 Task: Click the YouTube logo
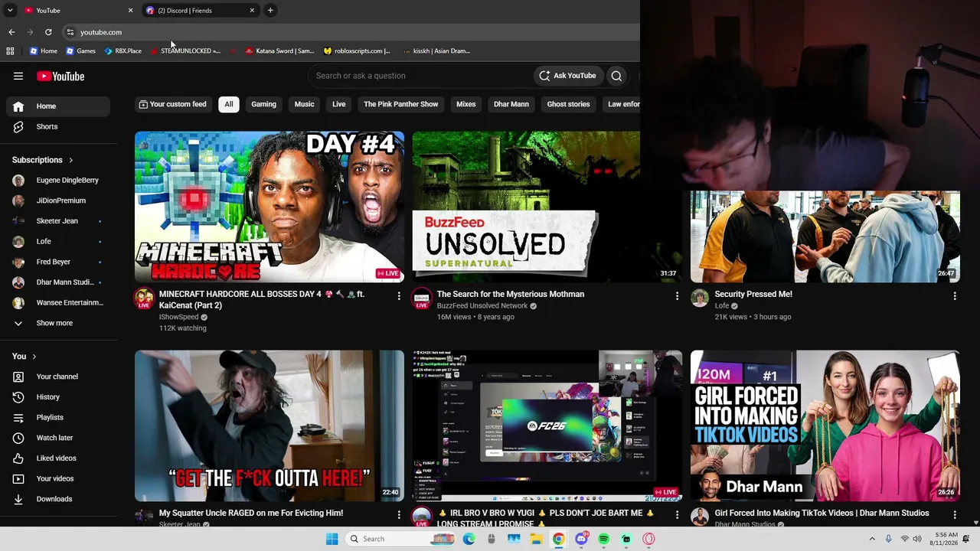[60, 76]
